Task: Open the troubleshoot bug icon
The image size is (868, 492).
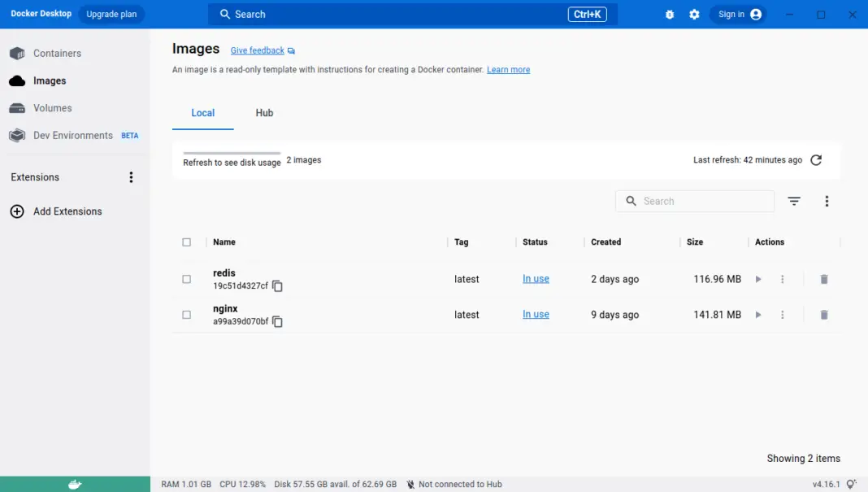Action: click(670, 15)
